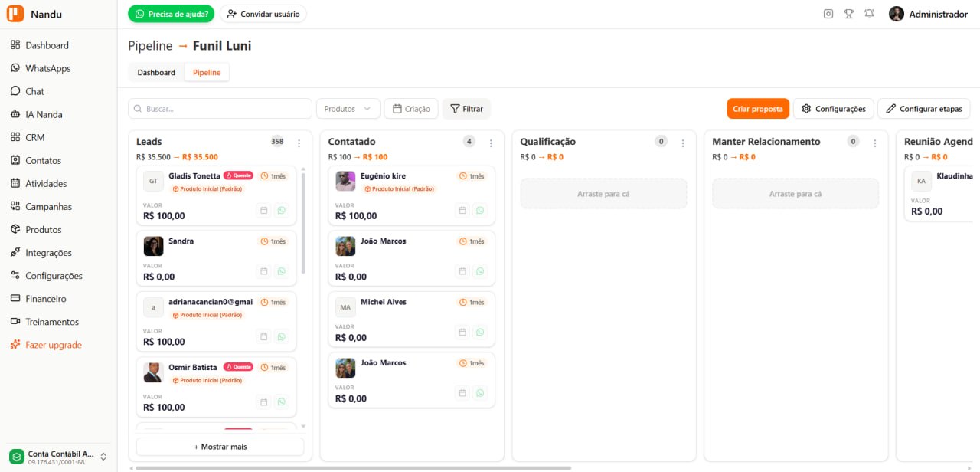
Task: Switch to the Dashboard tab
Action: [x=156, y=73]
